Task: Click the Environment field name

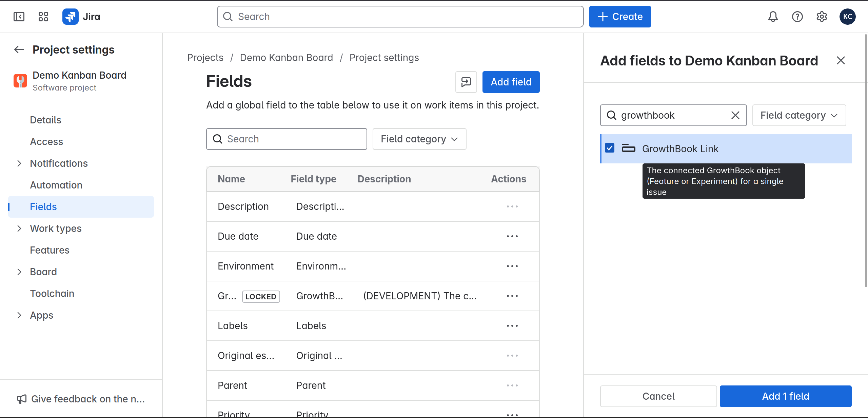Action: coord(245,266)
